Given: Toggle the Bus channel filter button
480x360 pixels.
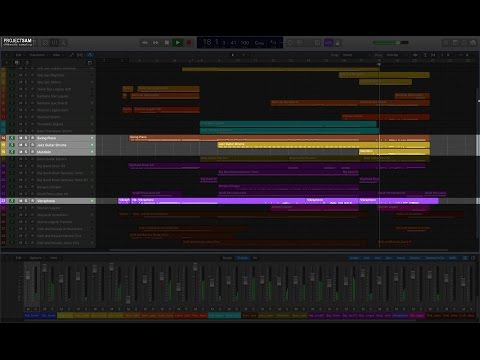Looking at the screenshot, I should pyautogui.click(x=389, y=258).
